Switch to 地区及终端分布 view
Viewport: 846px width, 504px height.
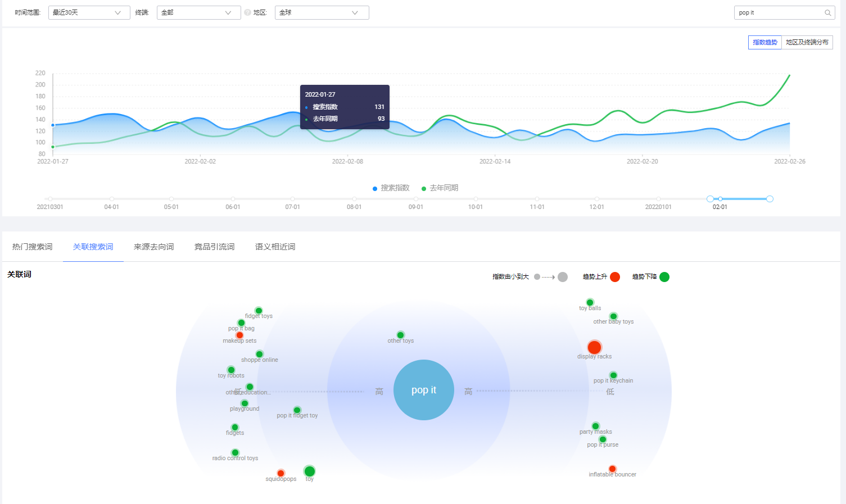coord(807,42)
